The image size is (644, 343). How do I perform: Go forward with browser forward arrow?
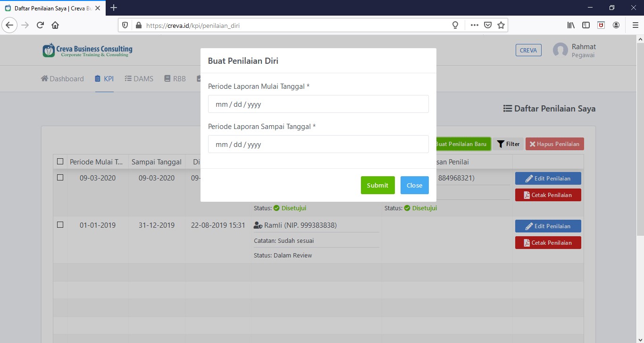click(25, 25)
